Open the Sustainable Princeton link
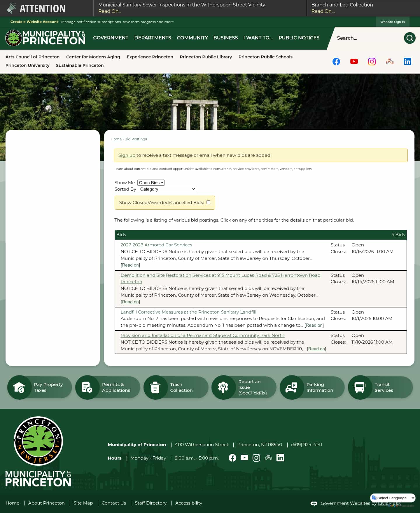The image size is (420, 513). [80, 65]
